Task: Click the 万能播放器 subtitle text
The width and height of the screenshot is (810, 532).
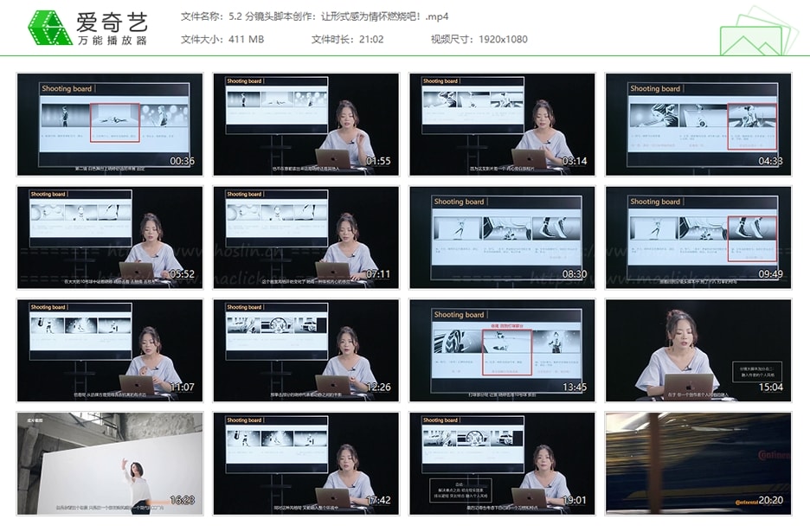Action: pos(112,41)
